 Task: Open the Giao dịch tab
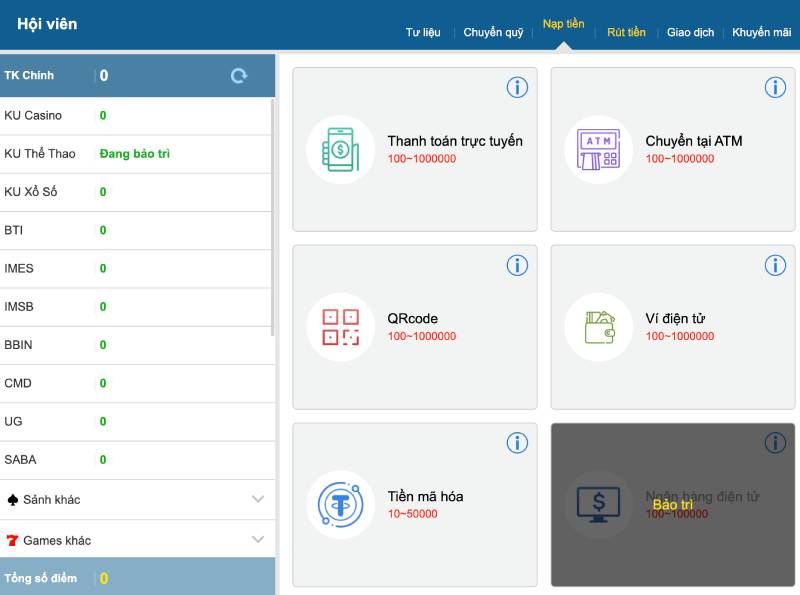pyautogui.click(x=690, y=32)
